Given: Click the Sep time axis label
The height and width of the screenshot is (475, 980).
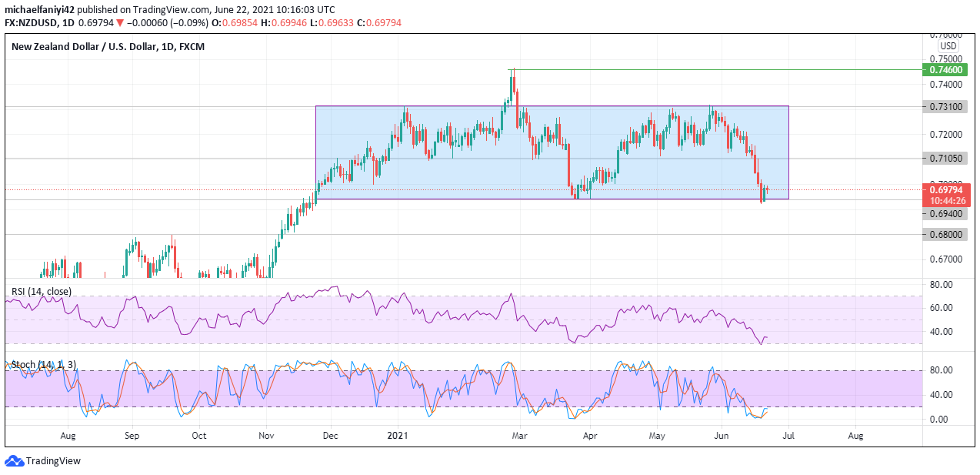Looking at the screenshot, I should click(132, 436).
